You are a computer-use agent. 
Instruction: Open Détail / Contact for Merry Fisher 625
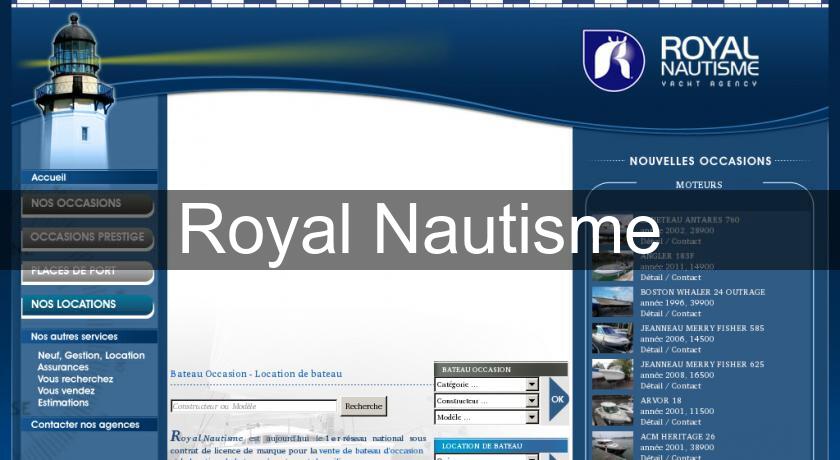coord(670,386)
